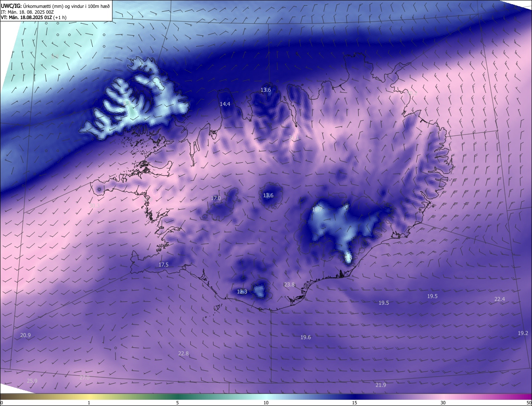The image size is (532, 406).
Task: Click the 19.2 value label on the map
Action: tap(523, 333)
